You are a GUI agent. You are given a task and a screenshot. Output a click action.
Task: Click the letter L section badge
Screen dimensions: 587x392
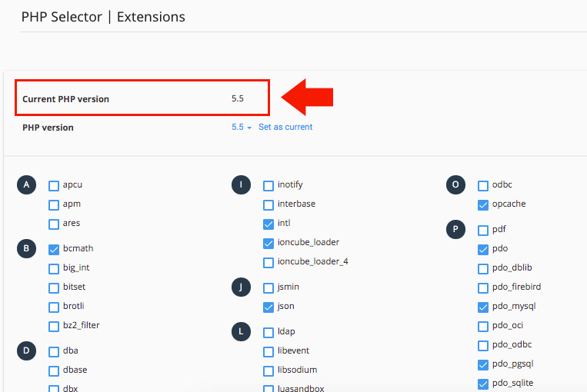[x=242, y=332]
